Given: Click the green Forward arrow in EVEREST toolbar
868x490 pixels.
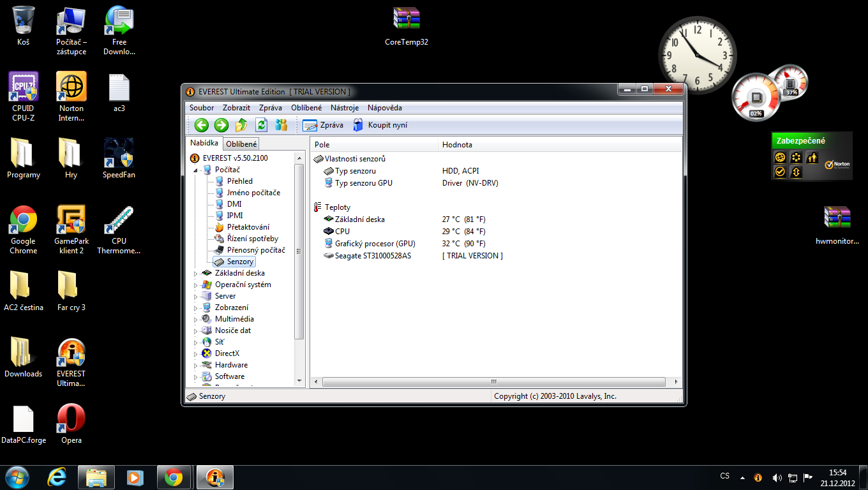Looking at the screenshot, I should point(221,125).
